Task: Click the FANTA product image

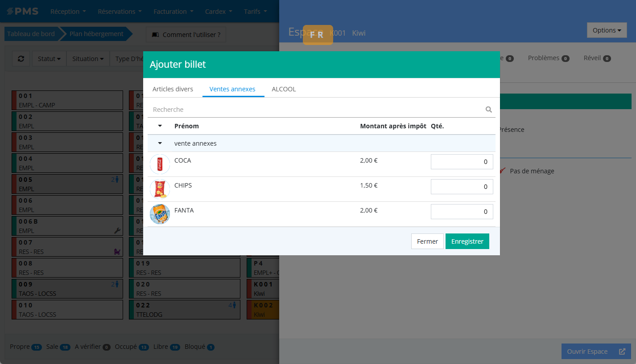Action: tap(160, 214)
